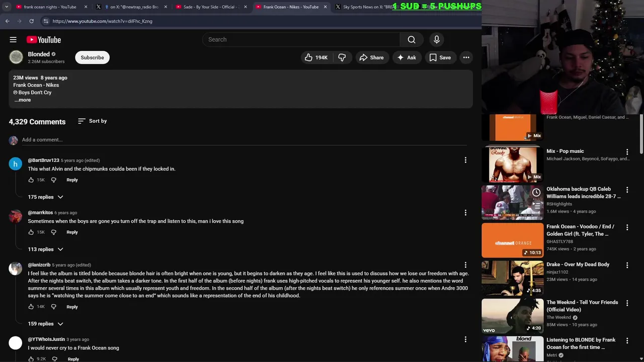Dislike the @lanizcrib comment
The width and height of the screenshot is (644, 362).
coord(54,307)
